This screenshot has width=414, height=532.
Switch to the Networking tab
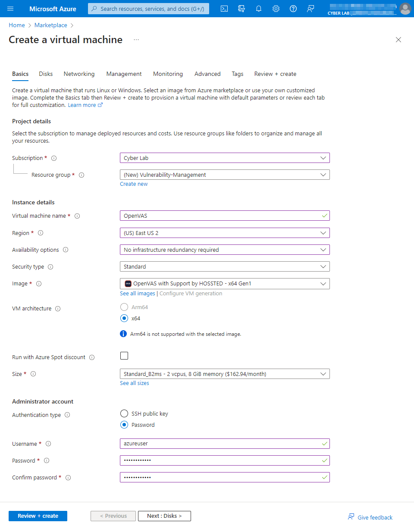point(79,74)
